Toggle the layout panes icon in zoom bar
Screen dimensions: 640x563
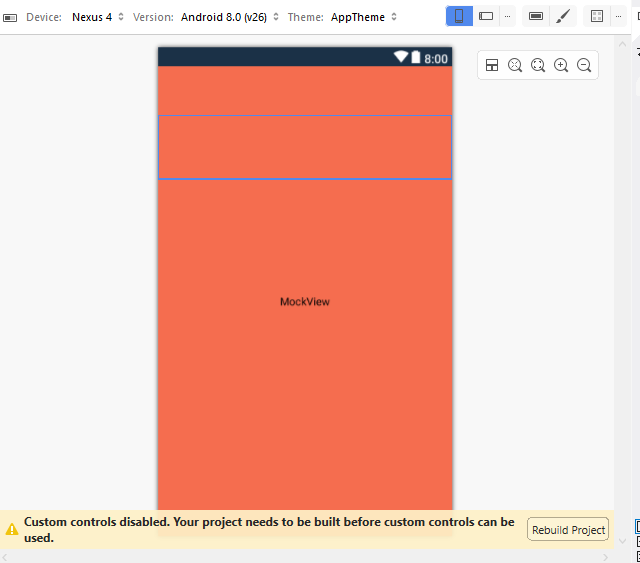tap(492, 65)
